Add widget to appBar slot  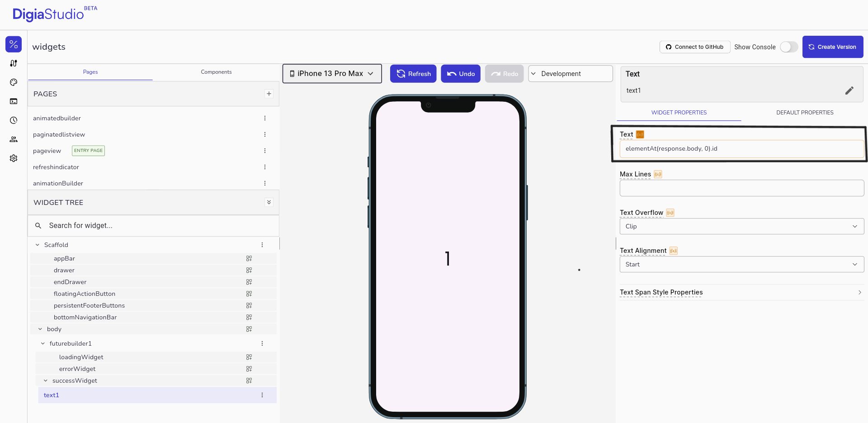[x=249, y=259]
